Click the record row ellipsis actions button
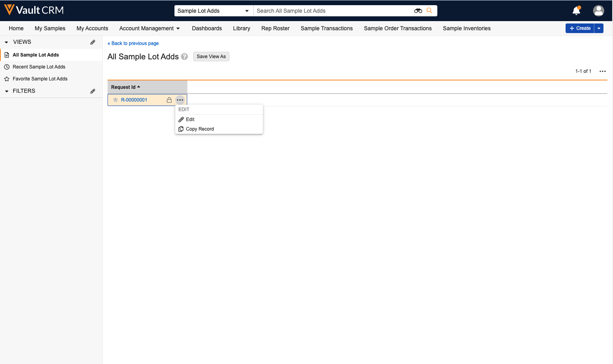Image resolution: width=613 pixels, height=364 pixels. click(180, 100)
